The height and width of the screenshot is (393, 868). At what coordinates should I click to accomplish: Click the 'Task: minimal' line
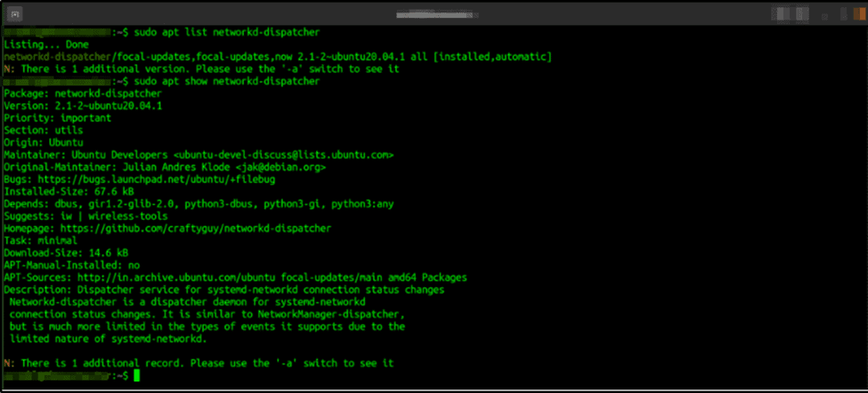click(40, 241)
